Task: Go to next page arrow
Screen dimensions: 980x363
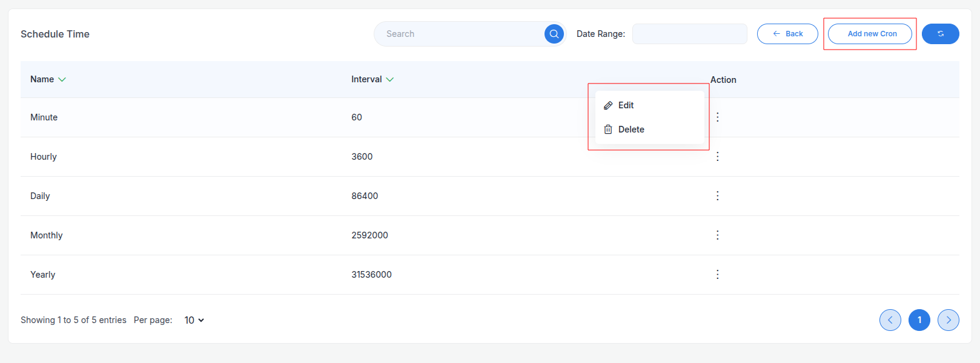Action: (x=948, y=320)
